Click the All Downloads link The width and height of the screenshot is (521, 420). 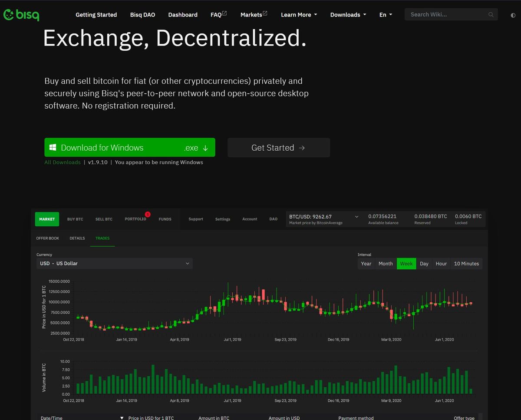pyautogui.click(x=62, y=162)
